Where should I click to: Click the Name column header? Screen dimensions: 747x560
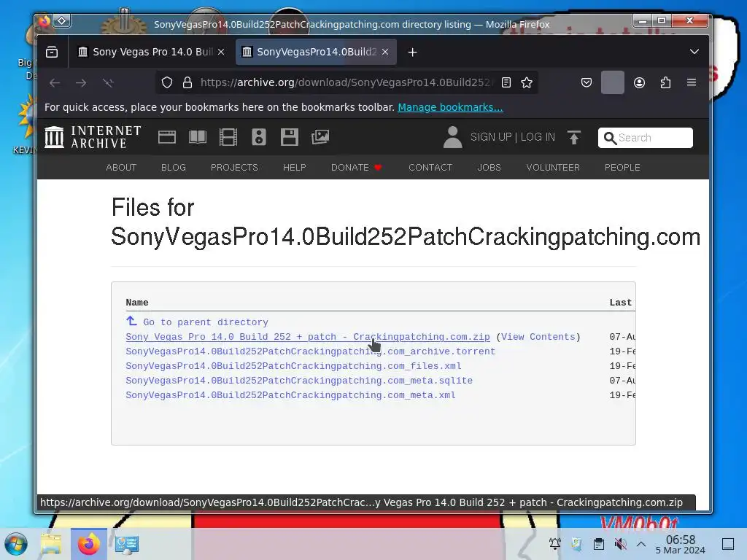pyautogui.click(x=137, y=303)
